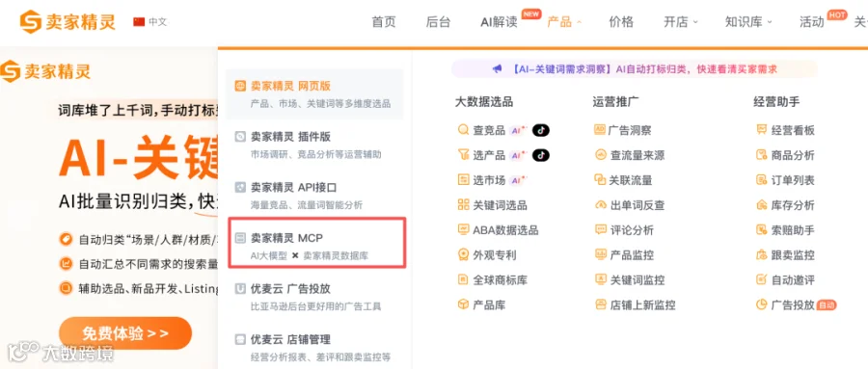The width and height of the screenshot is (868, 369).
Task: Expand the 开店 dropdown in navigation
Action: pyautogui.click(x=680, y=22)
